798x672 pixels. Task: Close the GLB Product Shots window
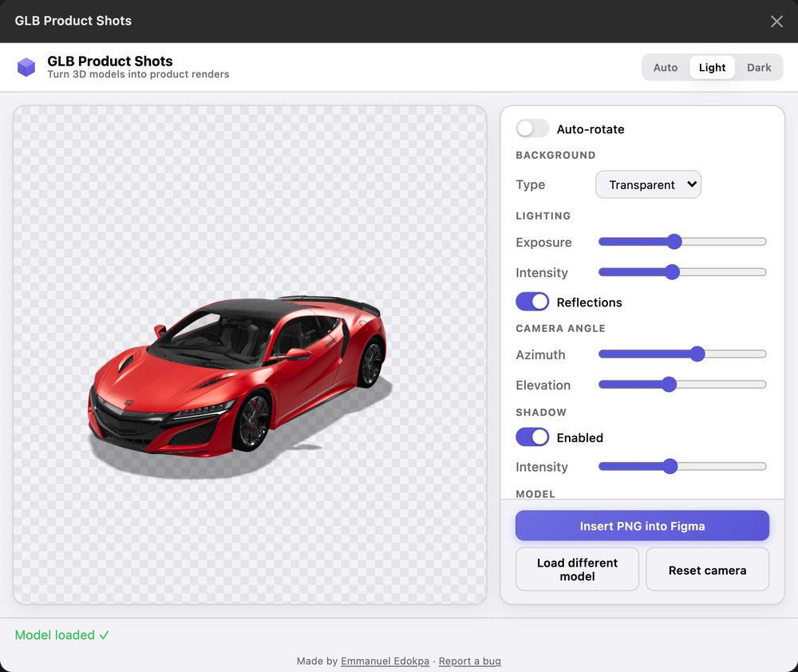(776, 22)
